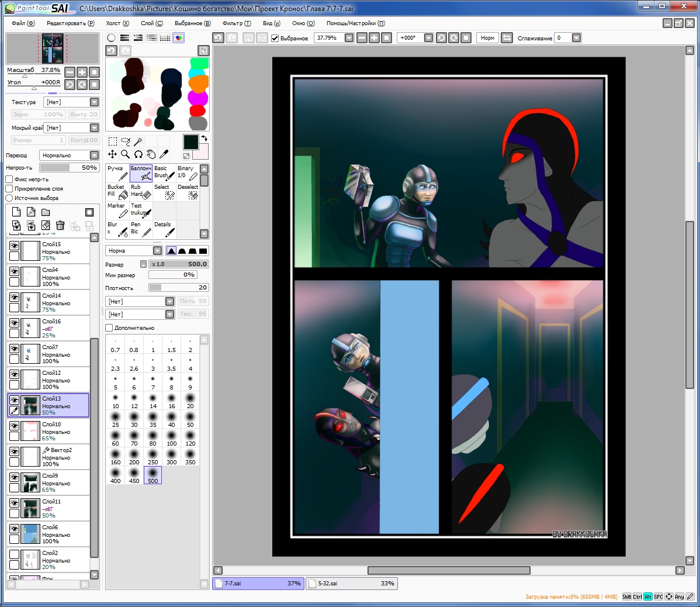Select the move layer tool

pyautogui.click(x=112, y=154)
